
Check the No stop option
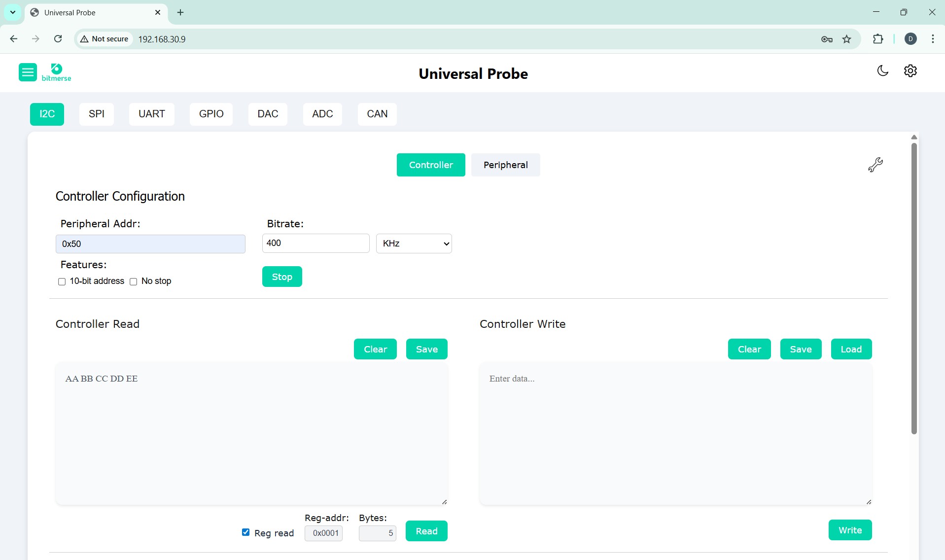tap(133, 281)
